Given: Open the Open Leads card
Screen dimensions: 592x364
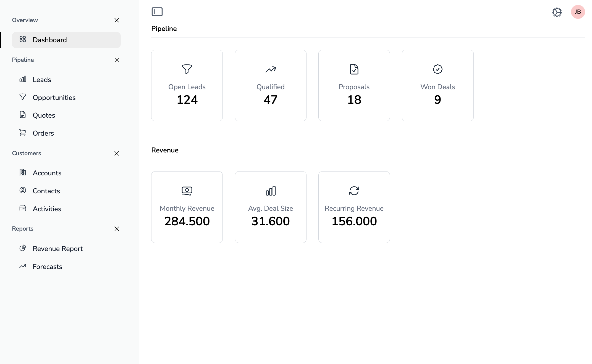Looking at the screenshot, I should click(x=187, y=85).
